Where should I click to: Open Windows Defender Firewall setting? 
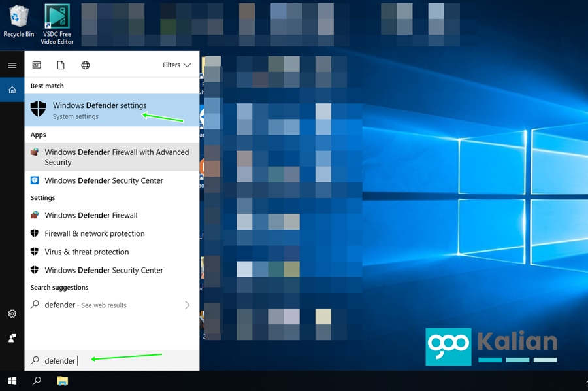pyautogui.click(x=112, y=215)
